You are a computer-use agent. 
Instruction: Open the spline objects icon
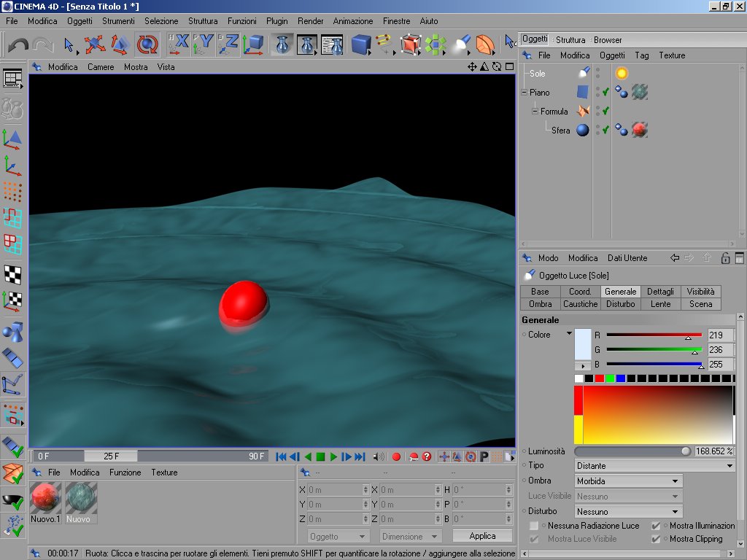(384, 44)
